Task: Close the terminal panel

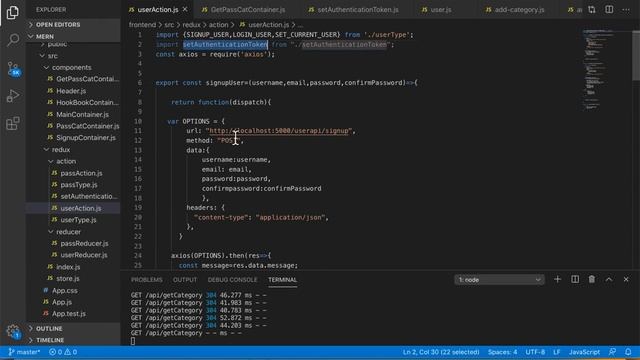Action: pos(626,280)
